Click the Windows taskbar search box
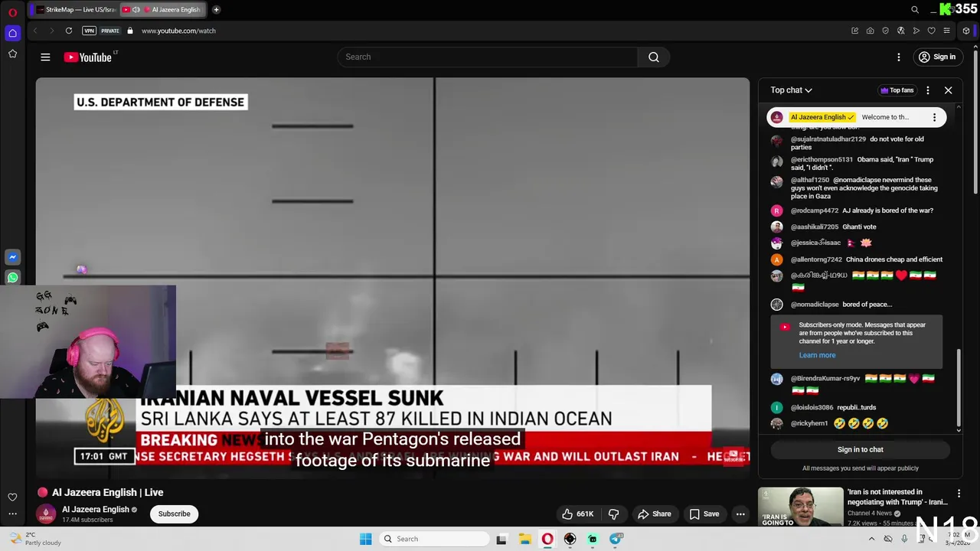 coord(434,539)
